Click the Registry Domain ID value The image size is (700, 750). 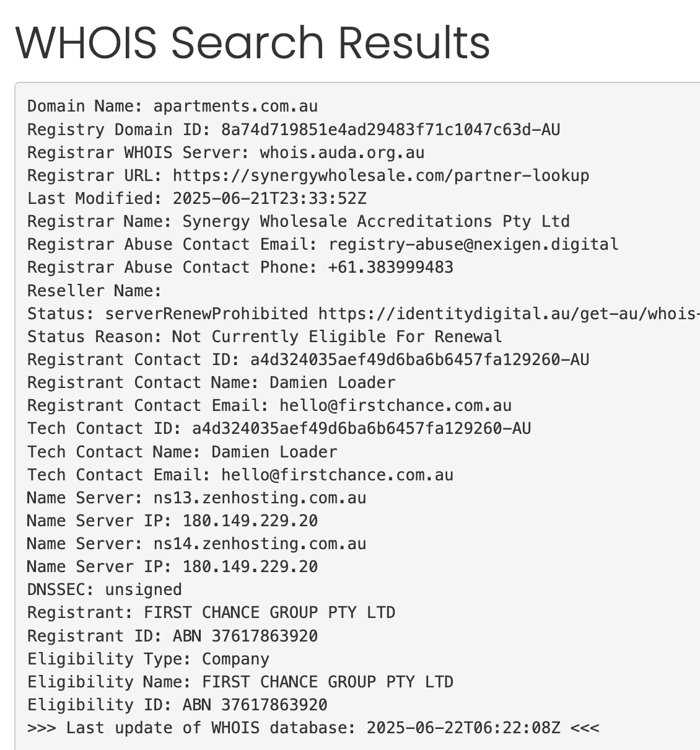390,130
